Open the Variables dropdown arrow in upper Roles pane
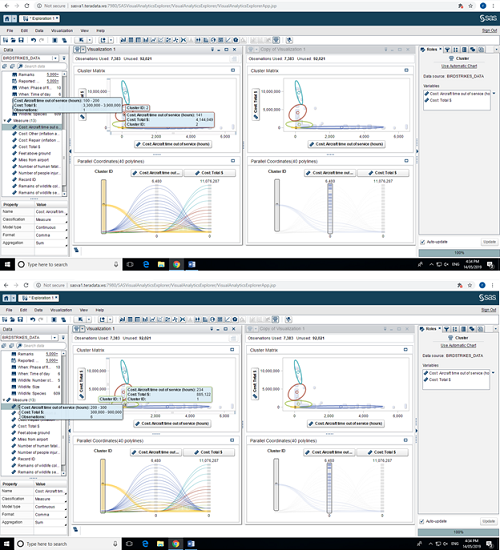This screenshot has width=500, height=554. (494, 94)
